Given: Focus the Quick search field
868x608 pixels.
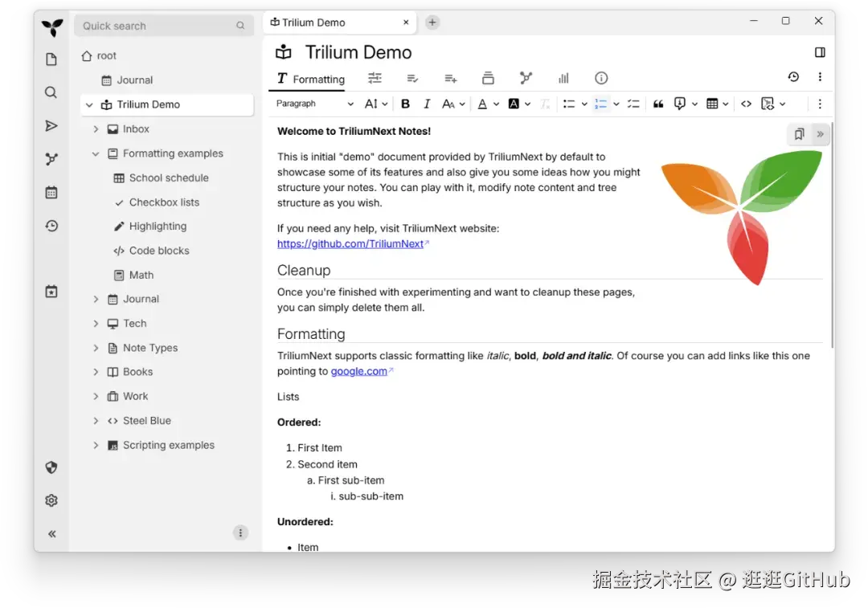Looking at the screenshot, I should (x=164, y=26).
